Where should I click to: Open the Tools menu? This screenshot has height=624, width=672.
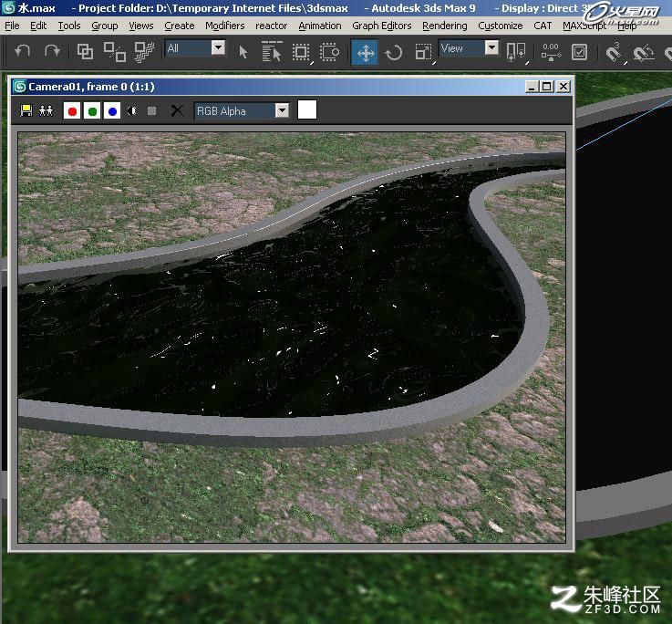click(69, 26)
